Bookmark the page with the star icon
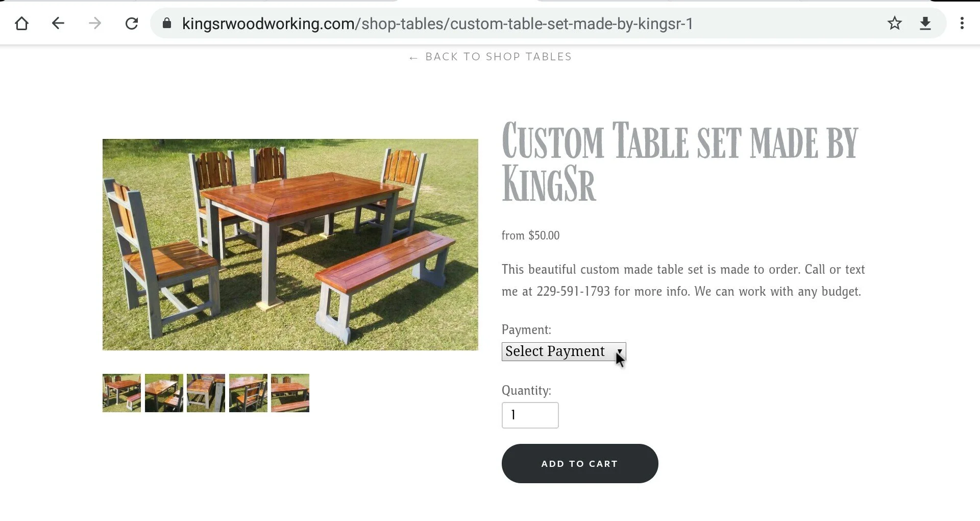 (x=894, y=23)
